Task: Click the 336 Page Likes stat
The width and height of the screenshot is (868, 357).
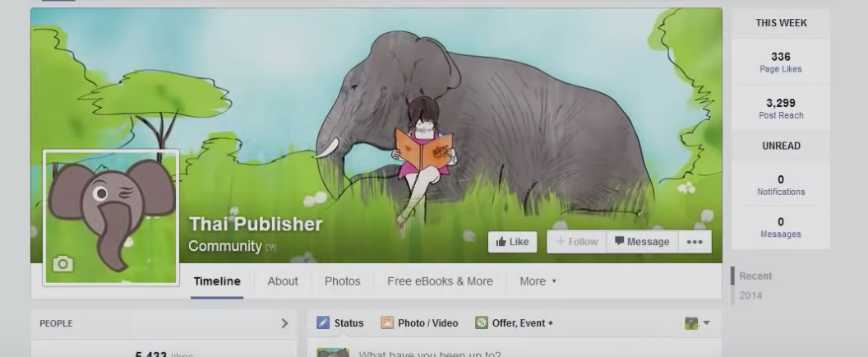Action: 781,62
